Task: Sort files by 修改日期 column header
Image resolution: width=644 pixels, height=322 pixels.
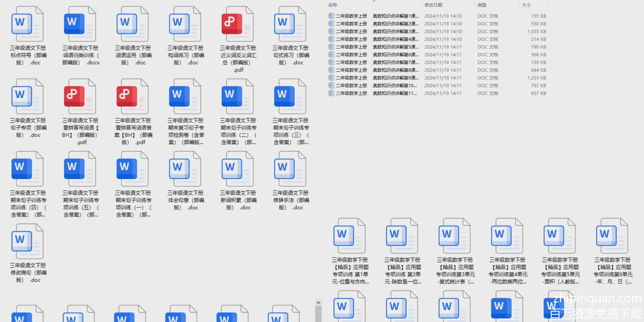Action: pos(433,5)
